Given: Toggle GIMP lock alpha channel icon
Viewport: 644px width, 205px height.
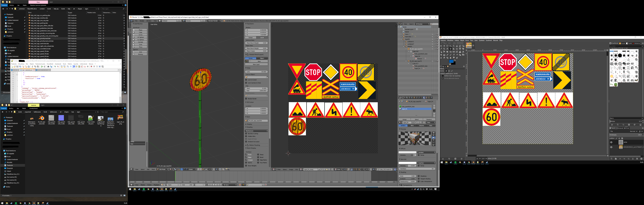Looking at the screenshot, I should coord(622,138).
